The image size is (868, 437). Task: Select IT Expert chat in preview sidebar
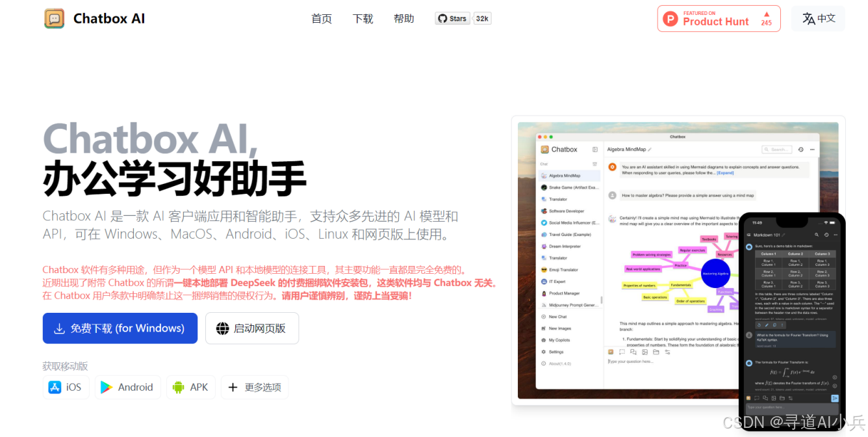570,282
